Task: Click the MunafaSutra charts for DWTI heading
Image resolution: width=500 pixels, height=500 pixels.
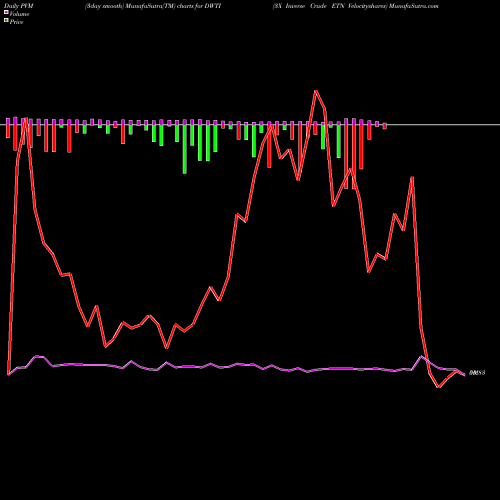Action: tap(153, 6)
